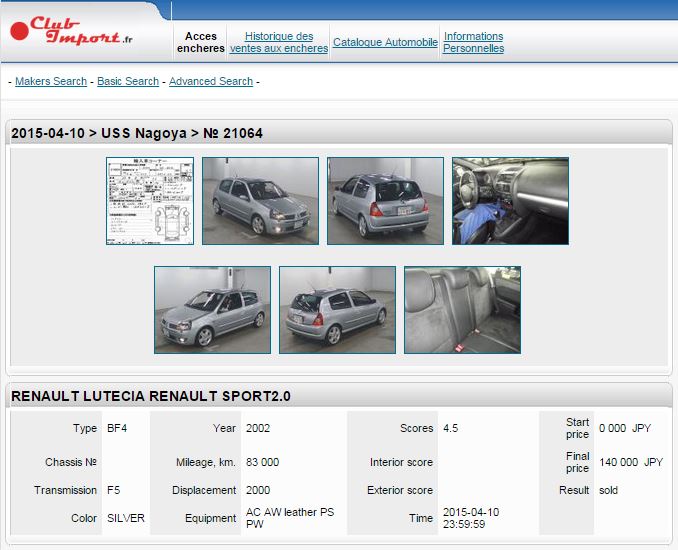Open the auction inspection sheet thumbnail
Image resolution: width=678 pixels, height=550 pixels.
coord(150,201)
